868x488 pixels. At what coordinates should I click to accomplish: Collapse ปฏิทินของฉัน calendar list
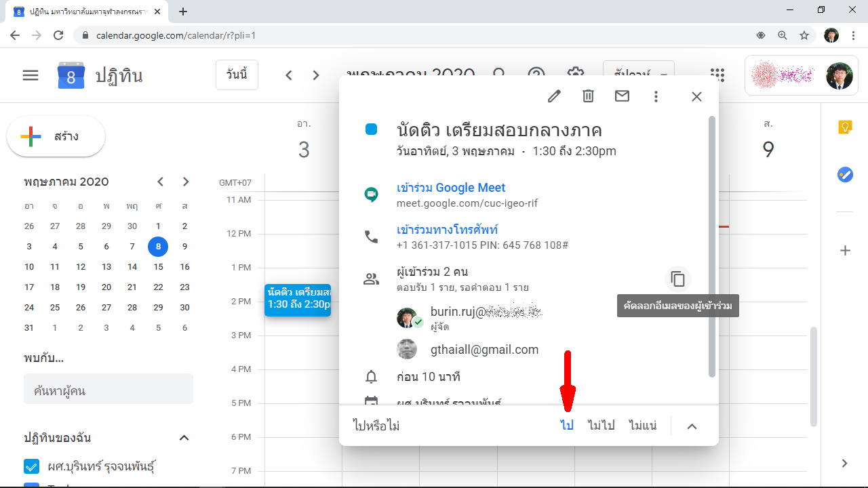(184, 438)
